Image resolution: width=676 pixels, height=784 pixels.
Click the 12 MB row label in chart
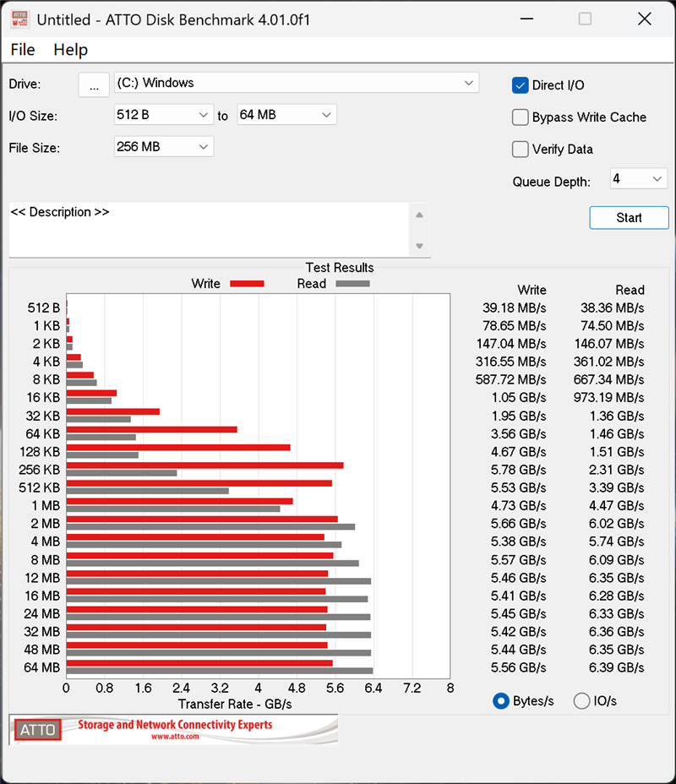pyautogui.click(x=42, y=578)
